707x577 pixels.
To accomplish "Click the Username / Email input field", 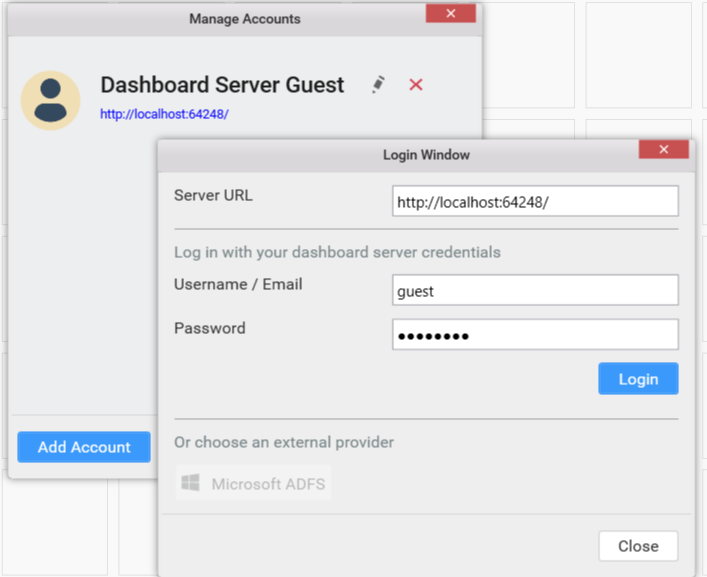I will (535, 291).
